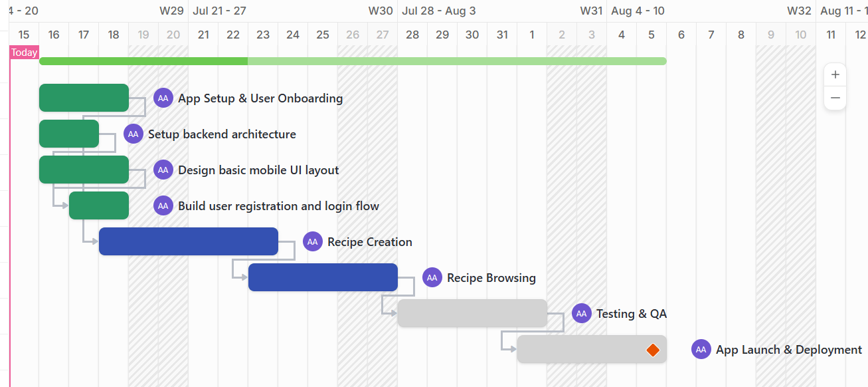Click the Jul 28 - Aug 3 week header

[x=439, y=11]
